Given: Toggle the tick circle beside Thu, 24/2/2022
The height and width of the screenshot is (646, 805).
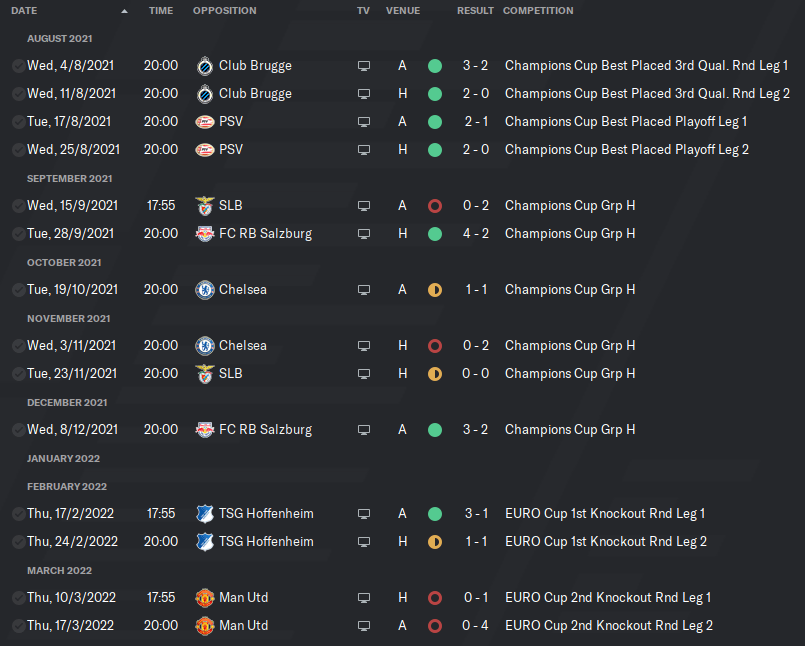Looking at the screenshot, I should [19, 542].
